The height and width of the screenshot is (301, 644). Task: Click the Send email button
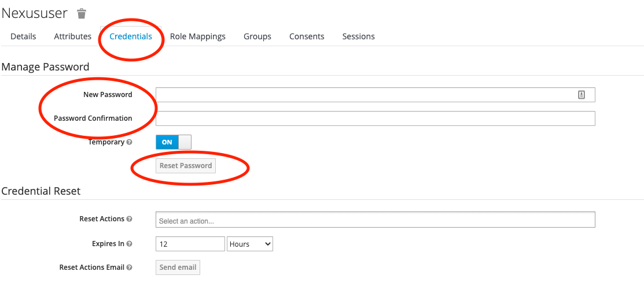178,267
